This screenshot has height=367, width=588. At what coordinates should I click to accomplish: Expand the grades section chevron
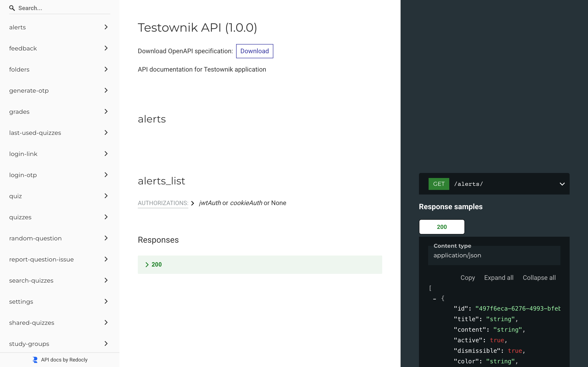106,112
